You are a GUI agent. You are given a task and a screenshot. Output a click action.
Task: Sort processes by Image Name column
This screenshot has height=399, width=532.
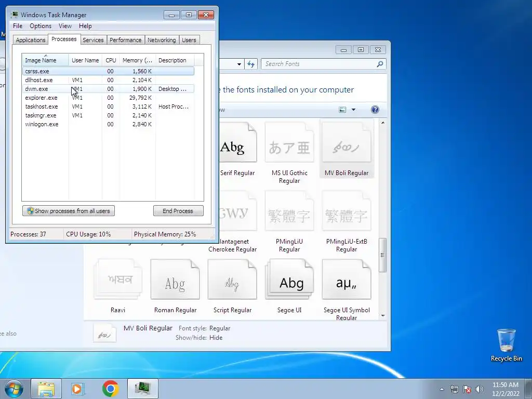46,60
